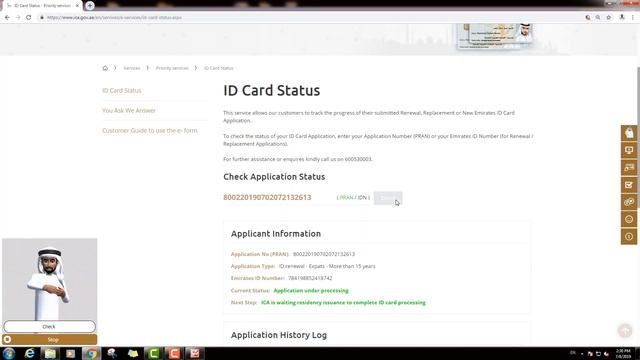
Task: Reload the page with refresh icon
Action: 29,18
